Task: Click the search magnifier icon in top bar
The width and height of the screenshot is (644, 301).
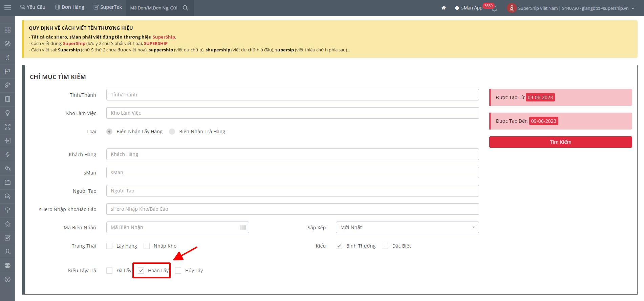Action: 185,8
